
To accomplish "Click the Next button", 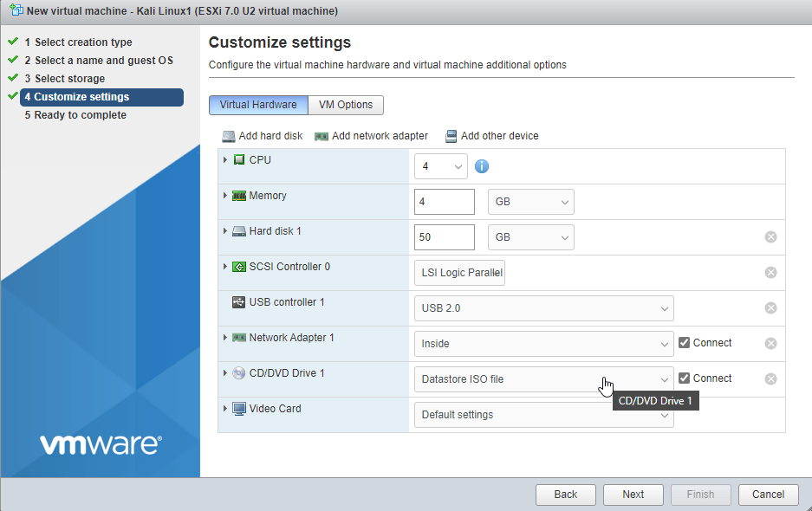I will click(633, 495).
